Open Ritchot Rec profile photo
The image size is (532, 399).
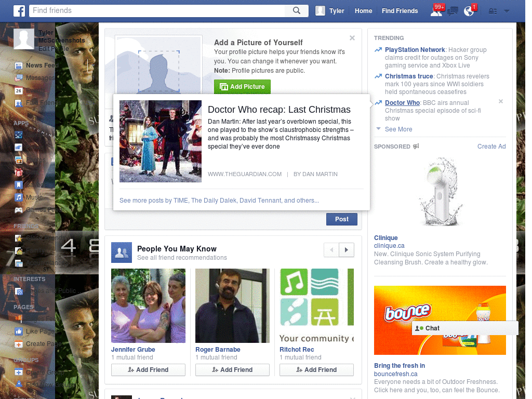316,305
